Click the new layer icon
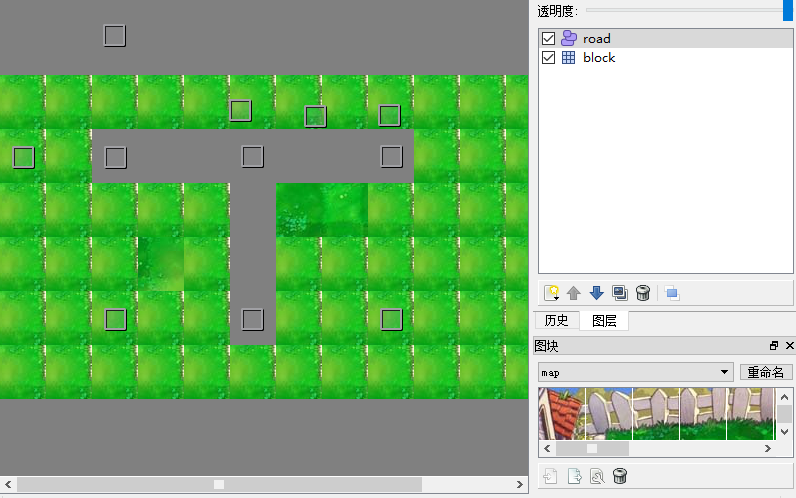This screenshot has width=796, height=498. (x=551, y=293)
